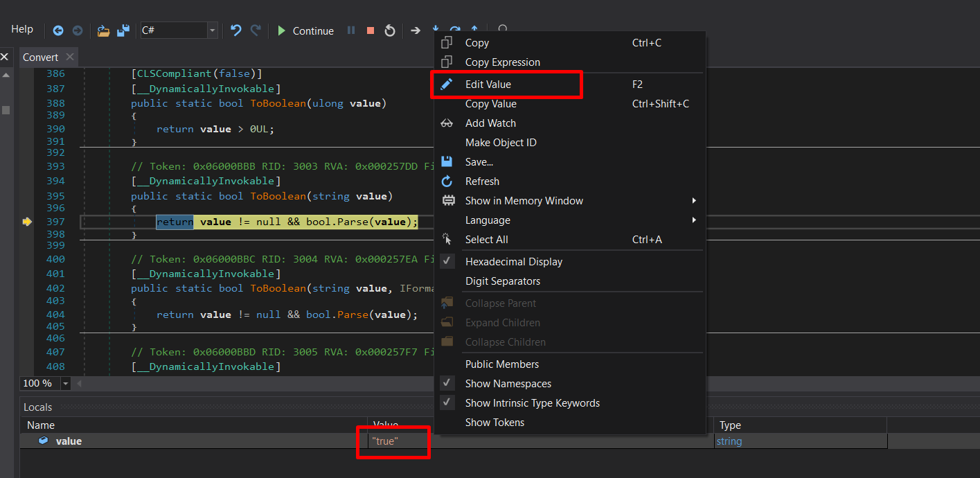980x478 pixels.
Task: Select Refresh from the context menu
Action: click(482, 181)
